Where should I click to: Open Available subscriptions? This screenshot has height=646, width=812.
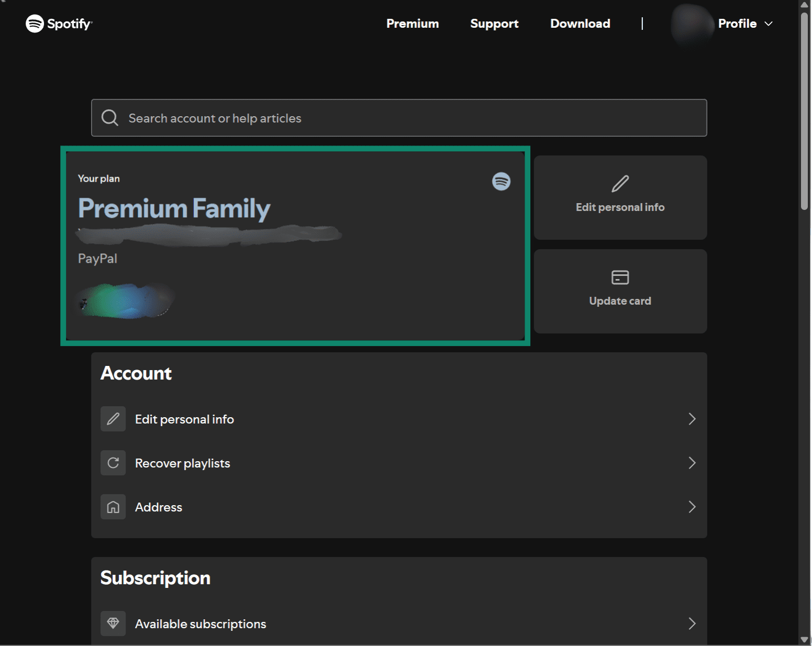click(x=201, y=623)
